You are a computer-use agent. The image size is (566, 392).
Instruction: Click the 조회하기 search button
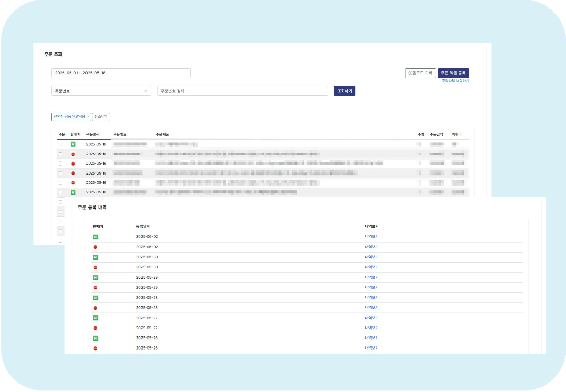pyautogui.click(x=344, y=91)
